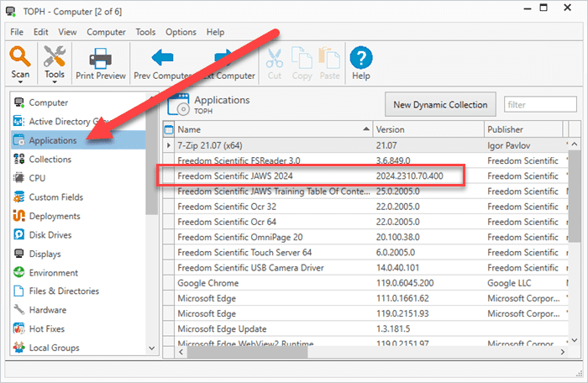This screenshot has height=383, width=588.
Task: Click horizontal scrollbar right arrow
Action: (x=563, y=352)
